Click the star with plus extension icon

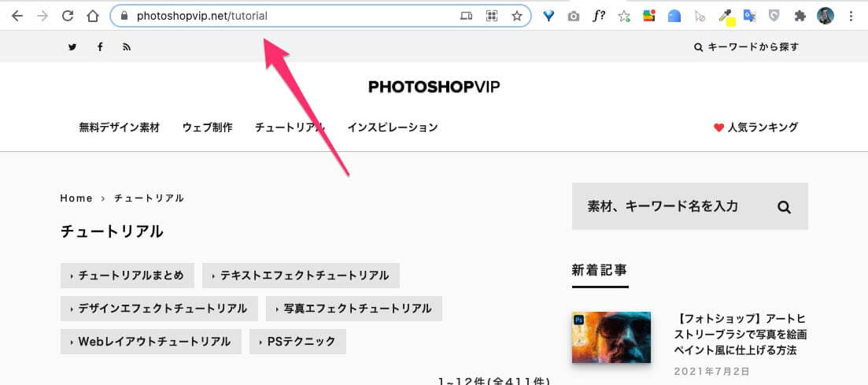pos(624,16)
